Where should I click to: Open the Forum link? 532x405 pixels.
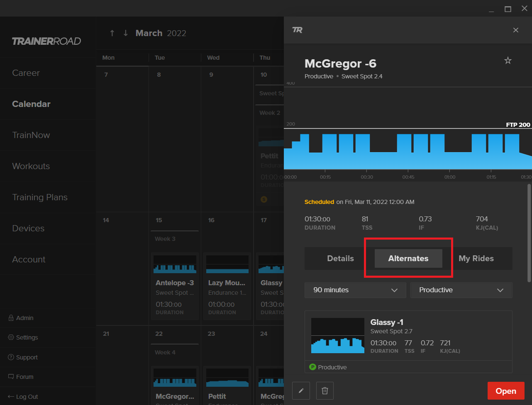pyautogui.click(x=24, y=377)
